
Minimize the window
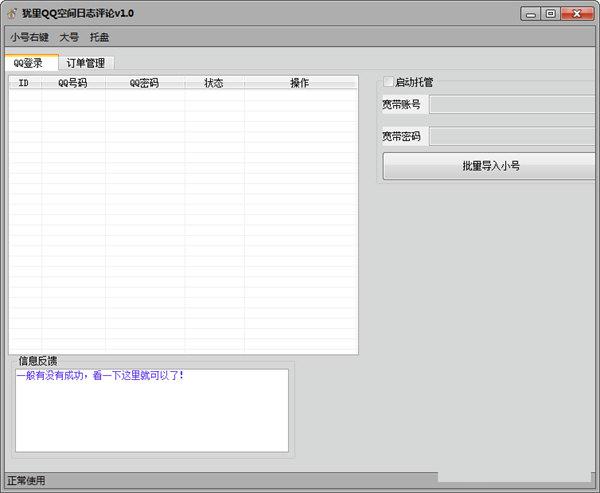[530, 14]
